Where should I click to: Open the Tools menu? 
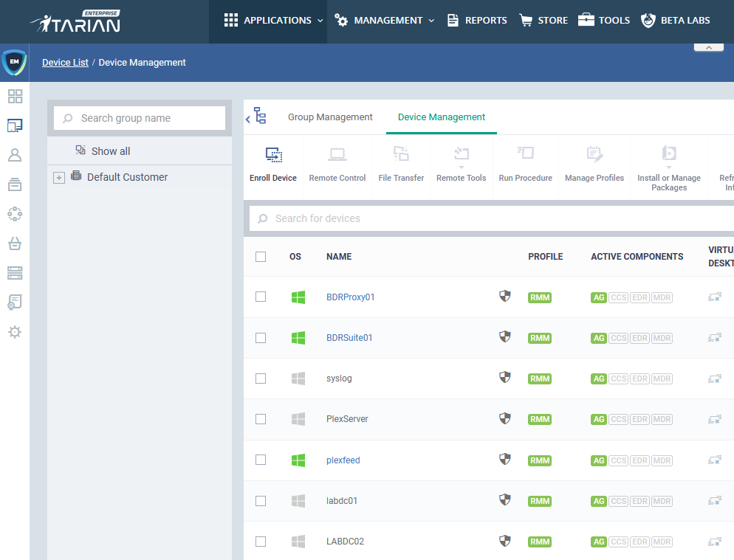pyautogui.click(x=604, y=21)
